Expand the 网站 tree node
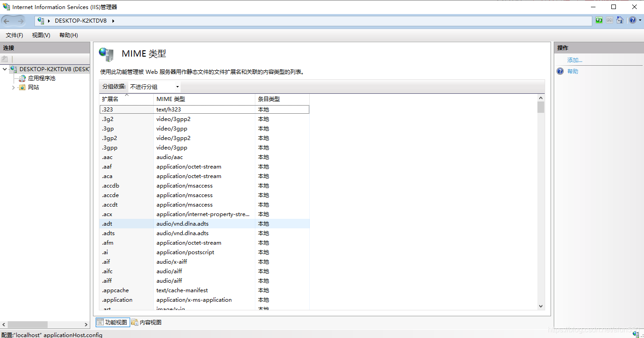Viewport: 644px width, 338px height. click(14, 87)
